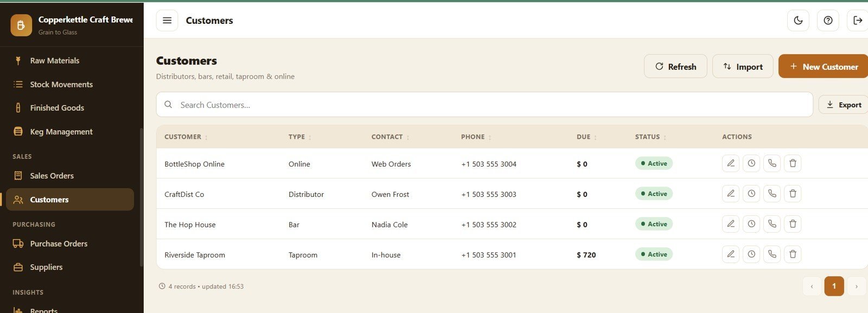
Task: Click the CraftDist Co customer name
Action: pos(184,194)
